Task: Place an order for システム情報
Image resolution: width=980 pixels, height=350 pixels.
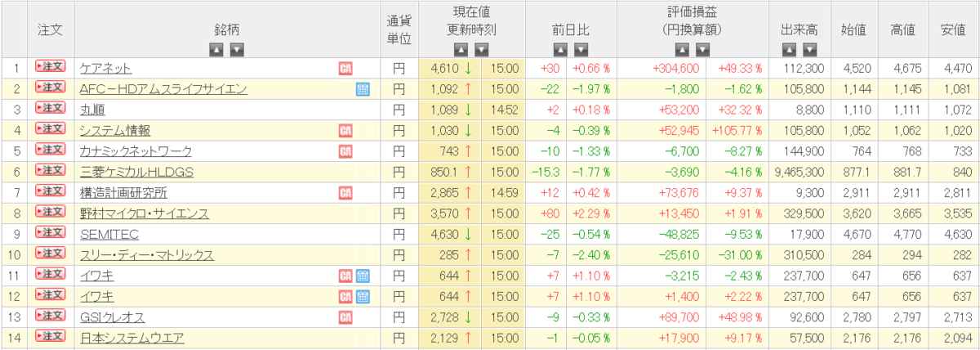Action: point(50,129)
